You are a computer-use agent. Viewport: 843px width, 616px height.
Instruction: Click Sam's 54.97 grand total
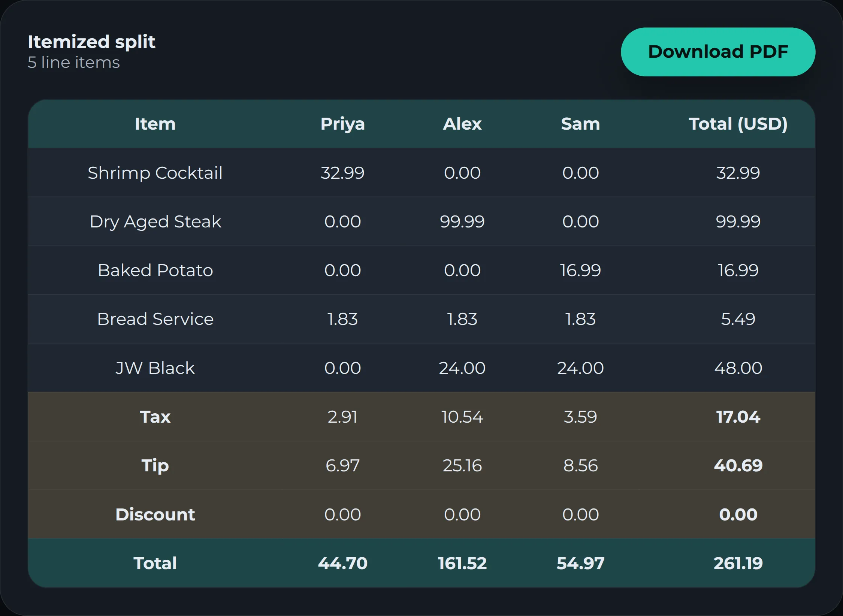[580, 563]
